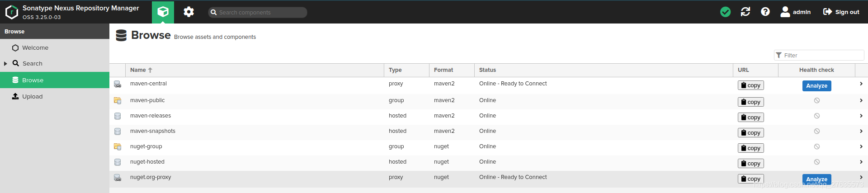
Task: Expand the Search tree node arrow
Action: click(5, 64)
